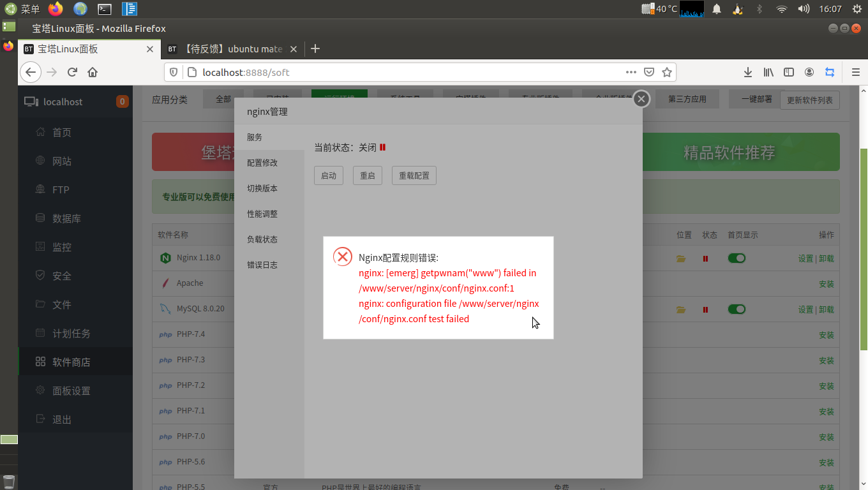Open 性能调整 tab in nginx dialog

[269, 214]
